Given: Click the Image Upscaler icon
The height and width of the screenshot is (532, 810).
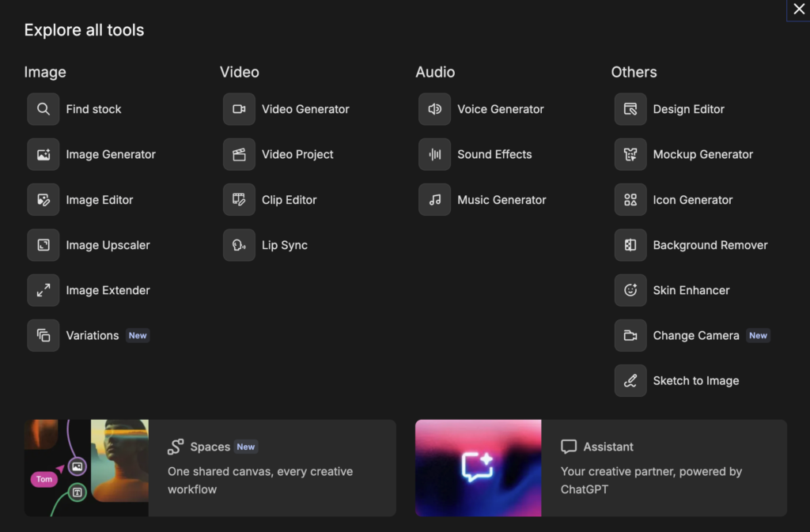Looking at the screenshot, I should coord(44,245).
